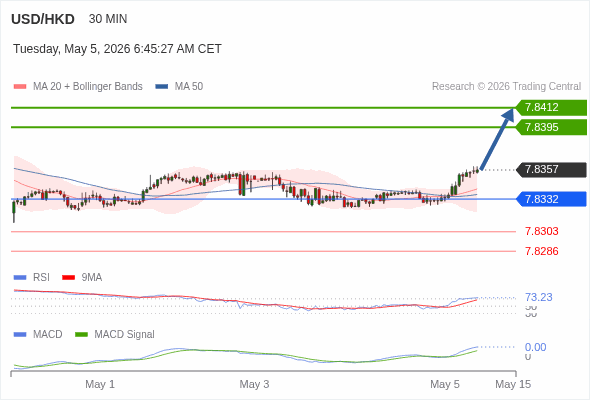This screenshot has height=400, width=590.
Task: Click the May 5 date axis marker
Action: [x=445, y=384]
